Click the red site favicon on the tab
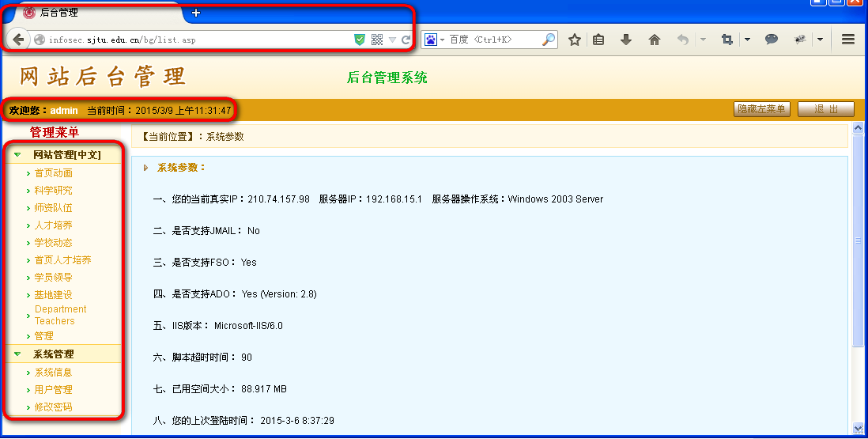 (29, 13)
